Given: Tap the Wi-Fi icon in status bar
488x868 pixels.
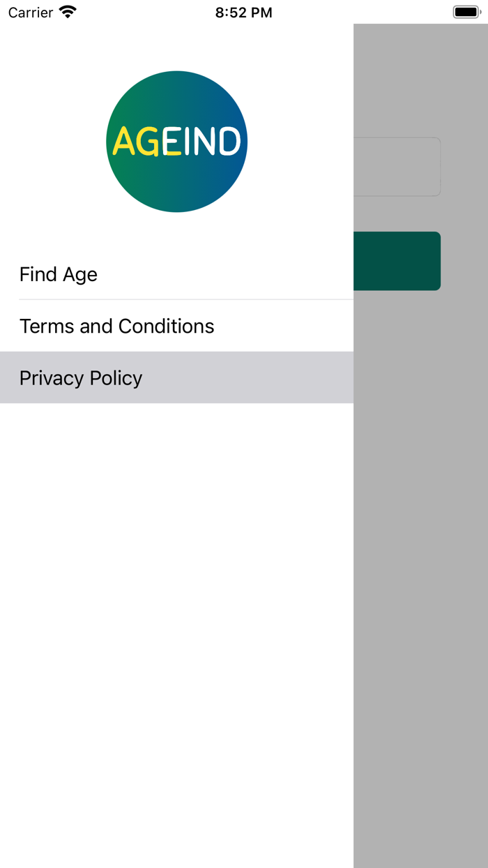Looking at the screenshot, I should (68, 13).
